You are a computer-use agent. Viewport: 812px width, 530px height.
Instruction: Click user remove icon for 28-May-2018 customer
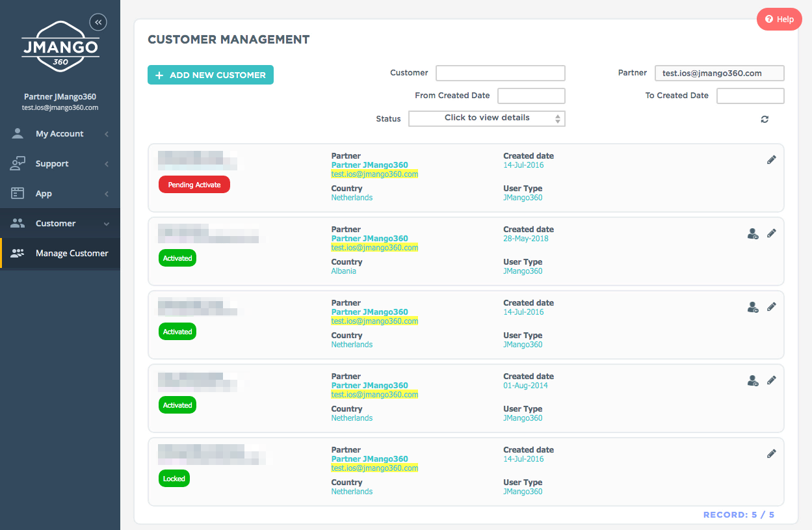(753, 233)
